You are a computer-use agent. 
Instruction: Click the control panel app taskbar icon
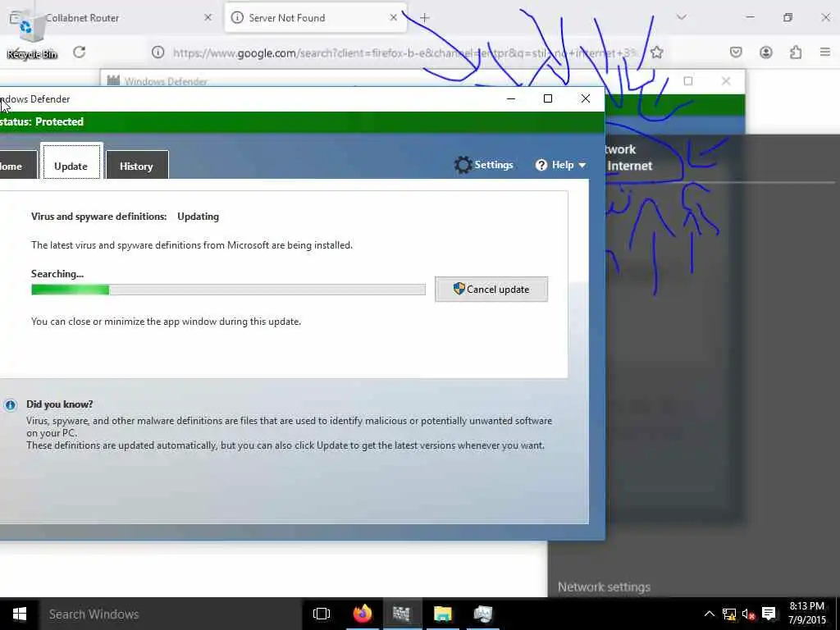482,614
